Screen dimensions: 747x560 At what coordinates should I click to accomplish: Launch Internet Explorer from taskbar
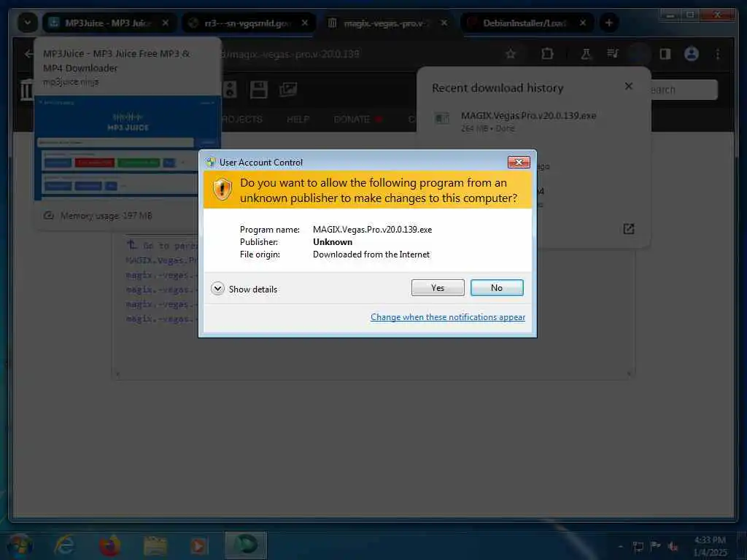(x=64, y=545)
